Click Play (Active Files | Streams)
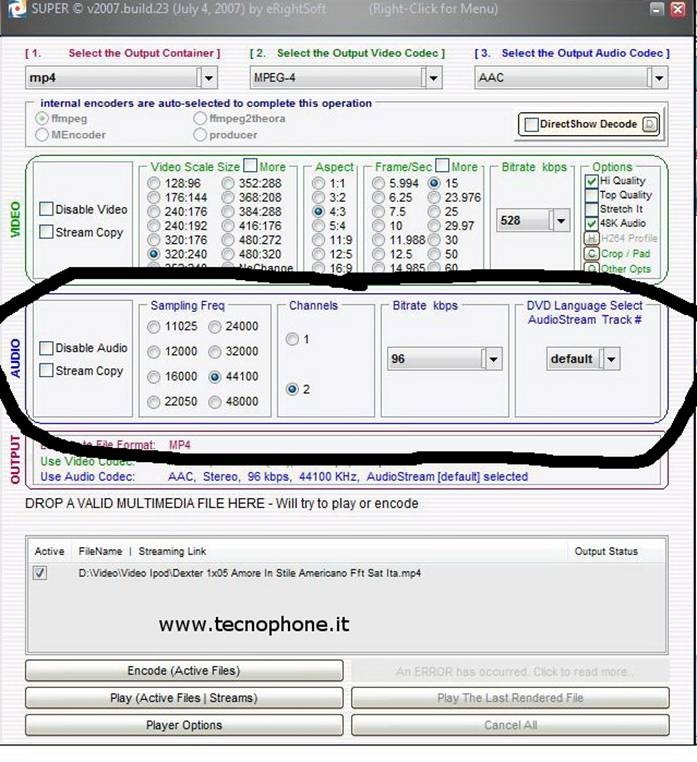Viewport: 697px width, 762px height. point(184,698)
